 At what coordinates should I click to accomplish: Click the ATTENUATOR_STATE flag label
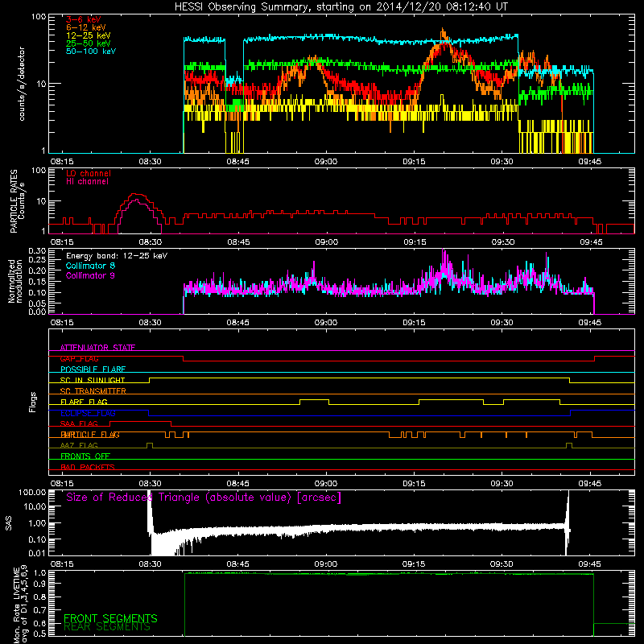point(97,348)
